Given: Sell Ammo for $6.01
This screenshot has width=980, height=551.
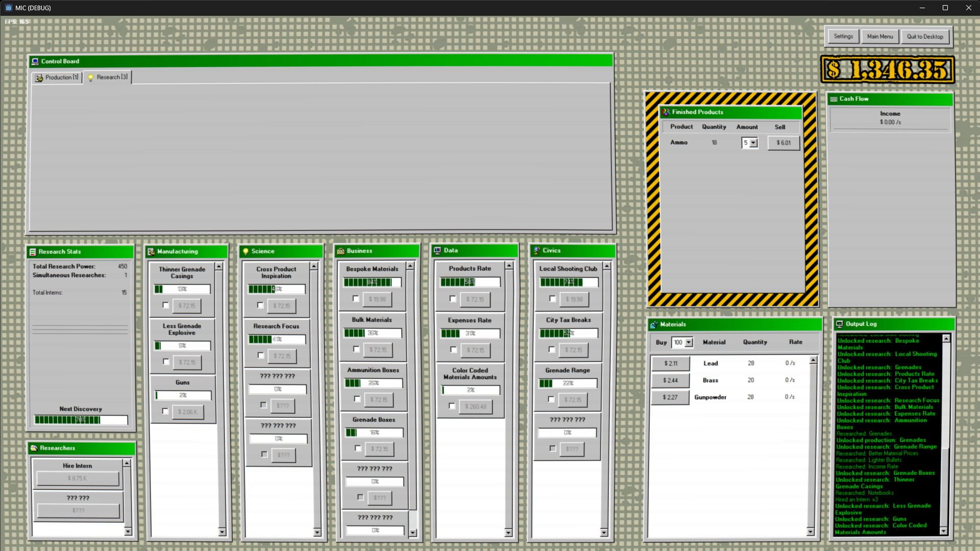Looking at the screenshot, I should [783, 143].
